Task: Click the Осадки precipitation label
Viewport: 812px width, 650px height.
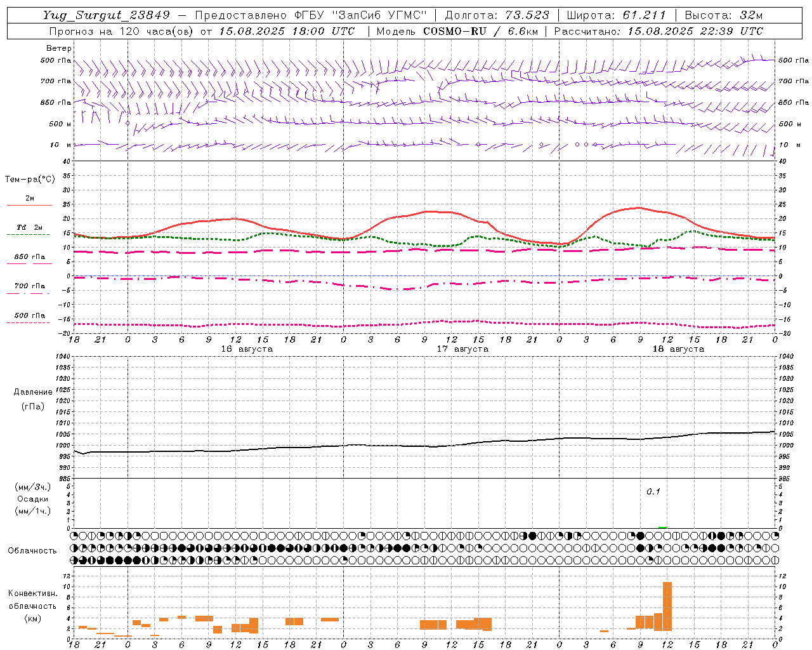Action: pos(33,499)
